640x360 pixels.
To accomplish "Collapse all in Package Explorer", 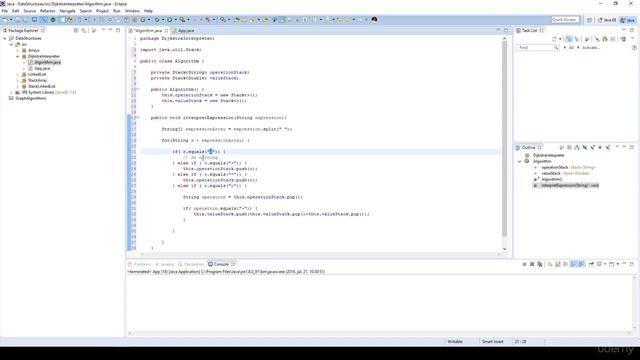I will (x=76, y=30).
